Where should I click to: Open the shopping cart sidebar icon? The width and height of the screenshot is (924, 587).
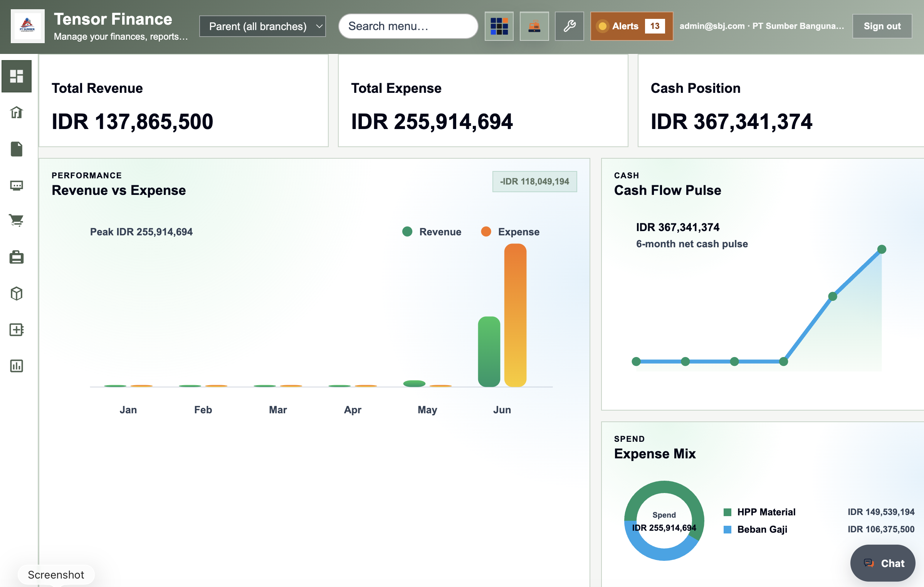point(17,220)
